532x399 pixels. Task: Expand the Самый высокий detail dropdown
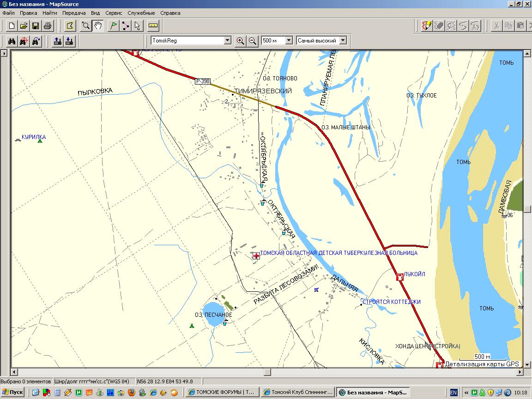click(342, 41)
